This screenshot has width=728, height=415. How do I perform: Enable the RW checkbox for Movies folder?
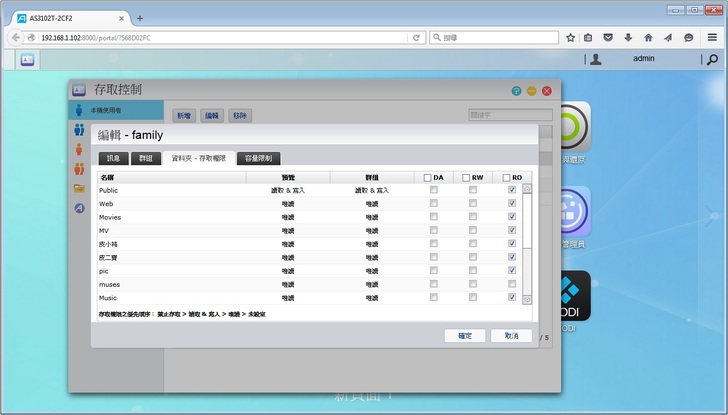pos(473,217)
